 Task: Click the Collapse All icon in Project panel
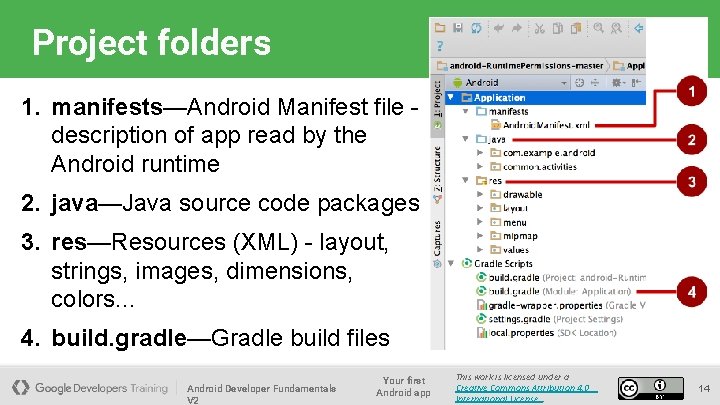point(595,83)
